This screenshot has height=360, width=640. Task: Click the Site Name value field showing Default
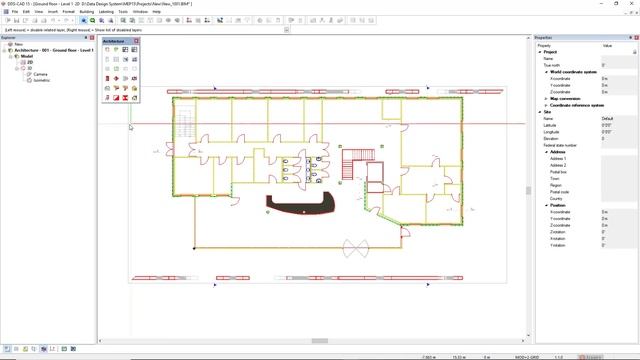[x=618, y=119]
